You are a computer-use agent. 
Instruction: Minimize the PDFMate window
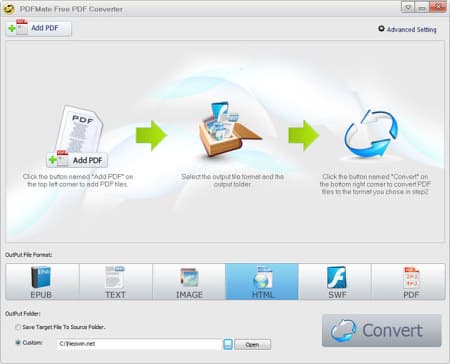coord(422,7)
